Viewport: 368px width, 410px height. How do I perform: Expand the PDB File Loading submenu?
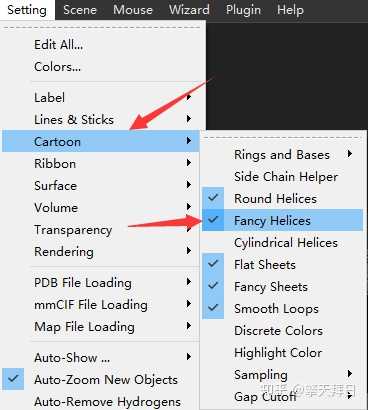(101, 282)
